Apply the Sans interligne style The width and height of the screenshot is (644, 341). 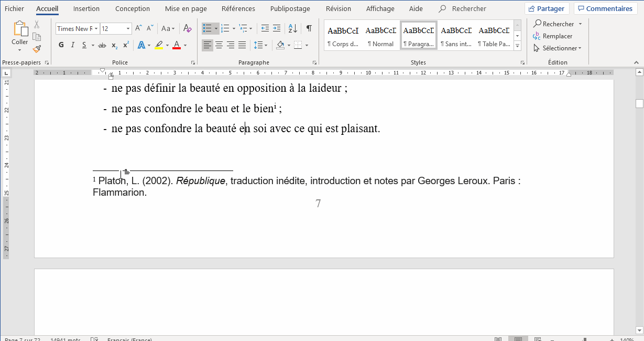click(456, 36)
